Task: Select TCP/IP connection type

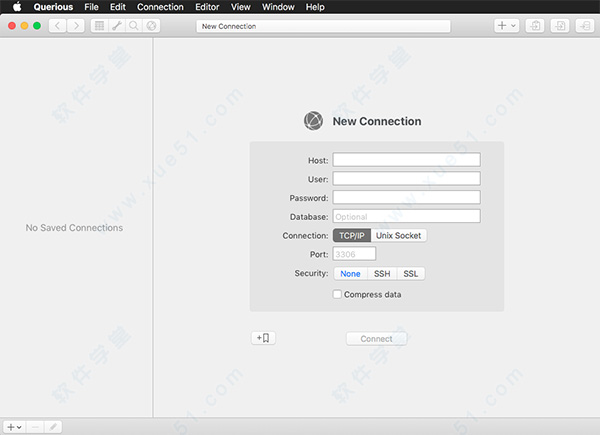Action: 351,236
